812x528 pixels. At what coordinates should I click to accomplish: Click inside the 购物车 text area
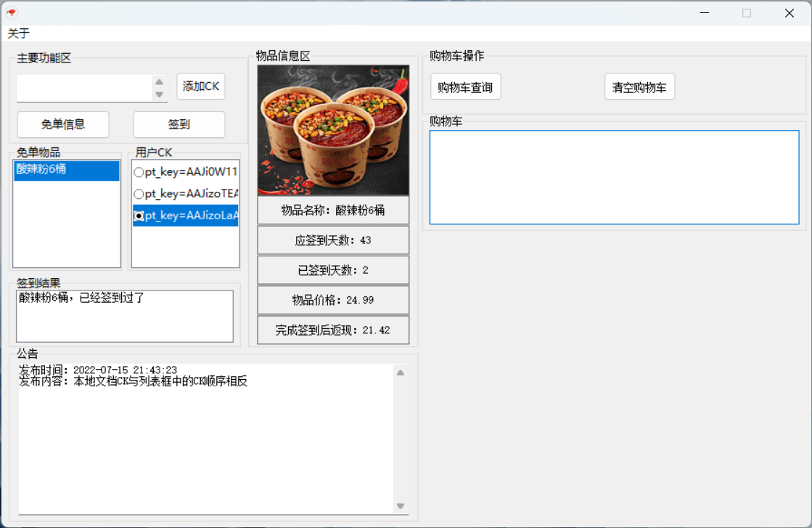tap(614, 177)
